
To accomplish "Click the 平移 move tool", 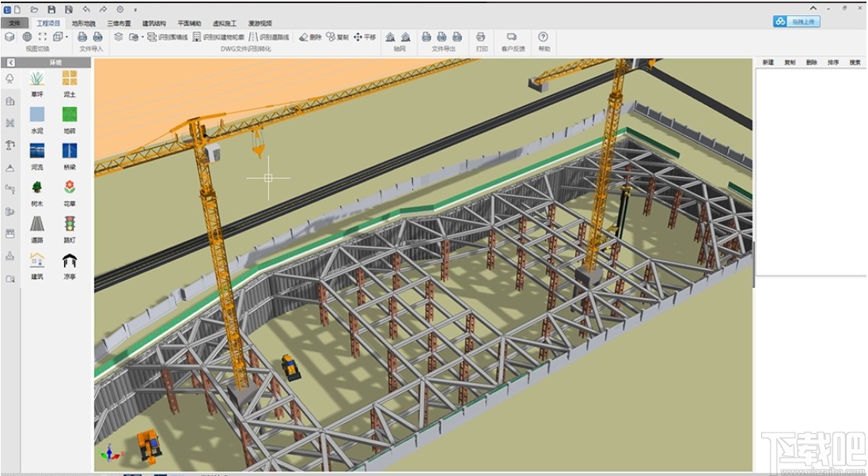I will [x=365, y=37].
